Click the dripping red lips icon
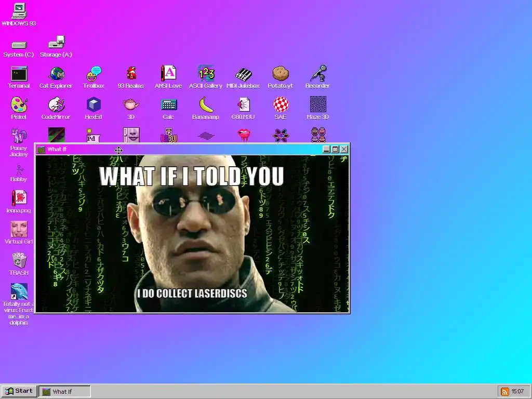The image size is (532, 399). pos(243,135)
